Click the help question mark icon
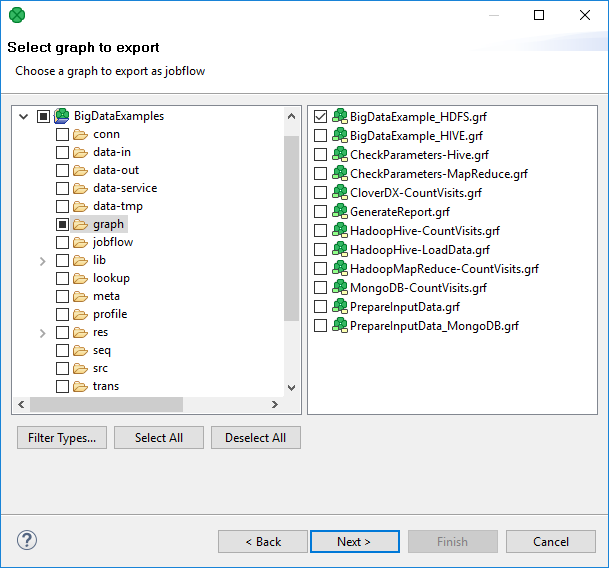Viewport: 609px width, 568px height. (27, 540)
